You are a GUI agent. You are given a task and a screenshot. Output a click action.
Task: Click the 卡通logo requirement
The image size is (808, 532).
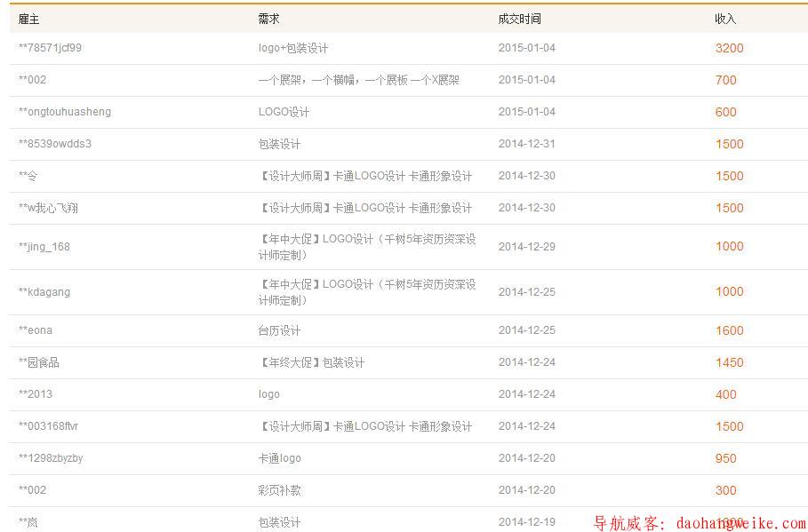click(x=280, y=458)
